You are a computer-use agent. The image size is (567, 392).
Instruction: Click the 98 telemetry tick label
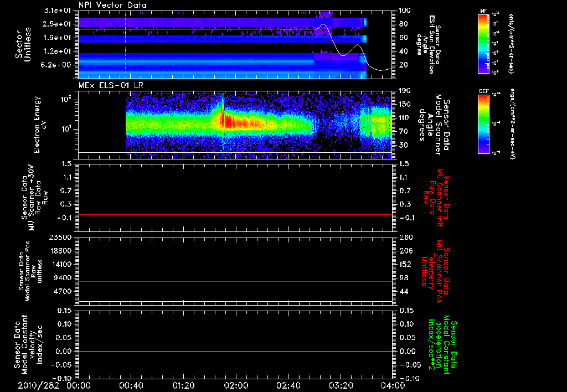(404, 278)
